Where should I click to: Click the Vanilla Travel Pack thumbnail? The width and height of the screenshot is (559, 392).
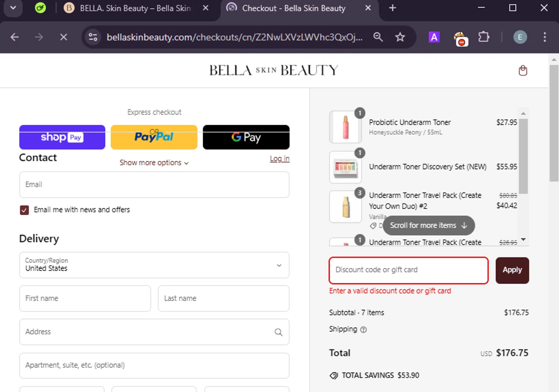345,207
